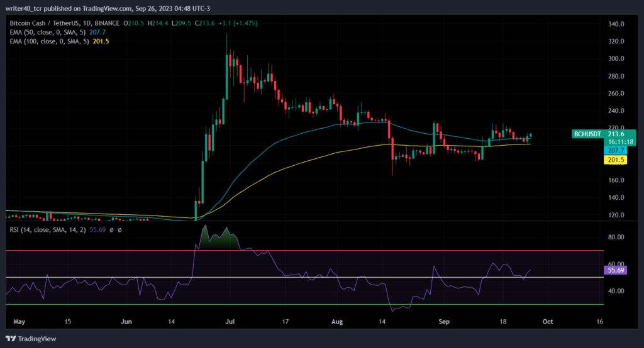Screen dimensions: 644x348
Task: Click the Jun label on time axis
Action: tap(126, 322)
